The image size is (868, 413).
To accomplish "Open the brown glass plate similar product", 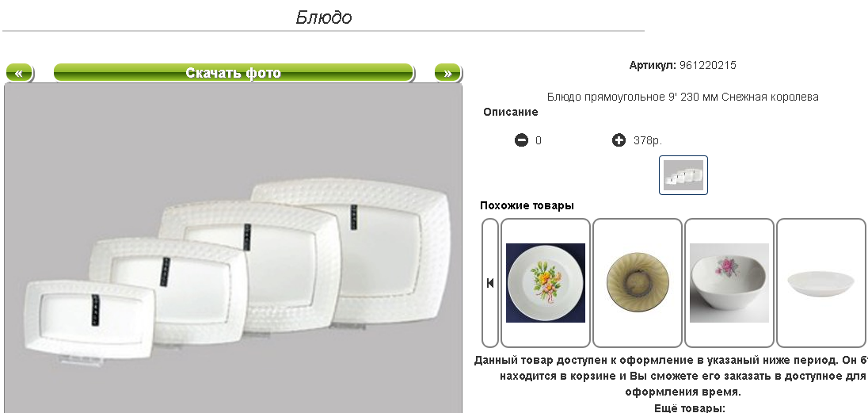I will tap(638, 283).
